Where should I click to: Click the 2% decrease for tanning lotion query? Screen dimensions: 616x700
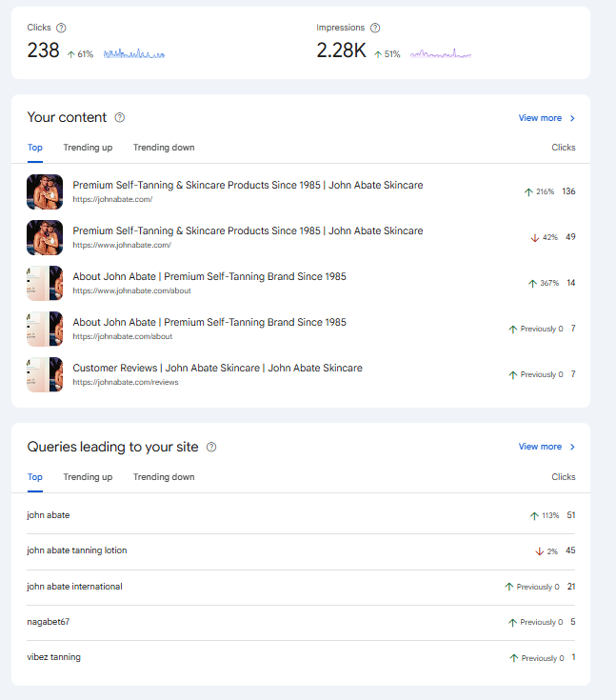pos(546,551)
